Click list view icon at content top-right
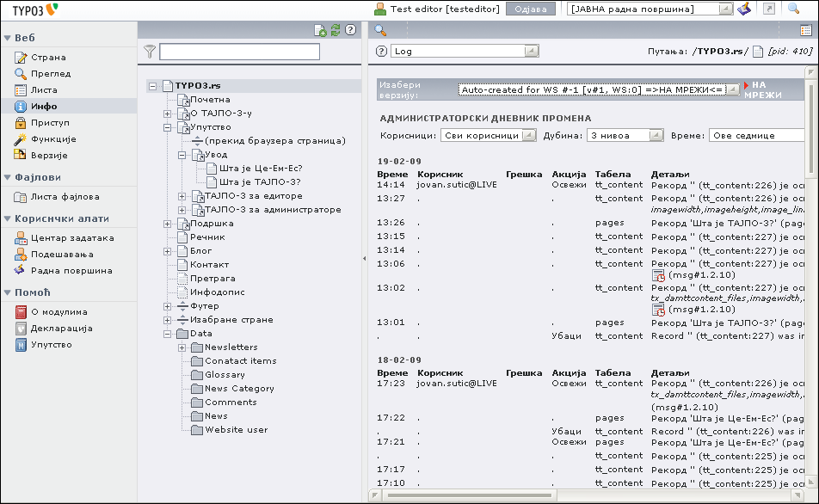The height and width of the screenshot is (504, 819). [805, 30]
